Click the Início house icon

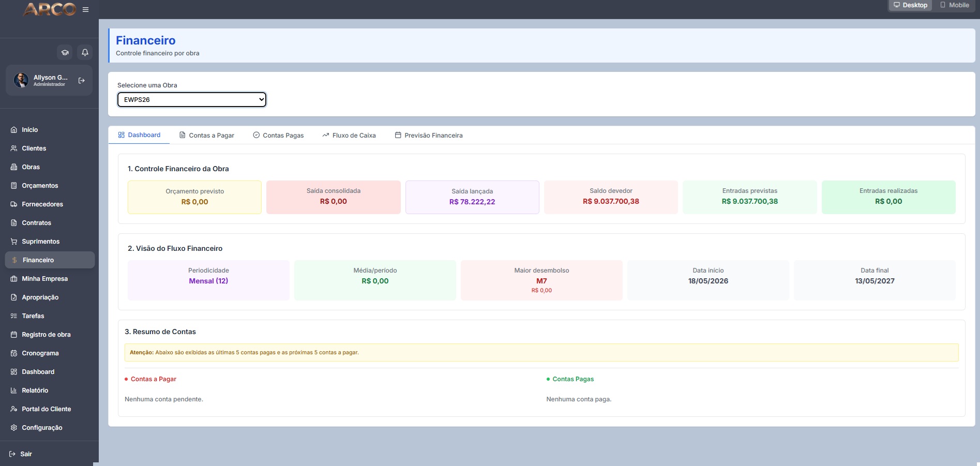(x=14, y=130)
